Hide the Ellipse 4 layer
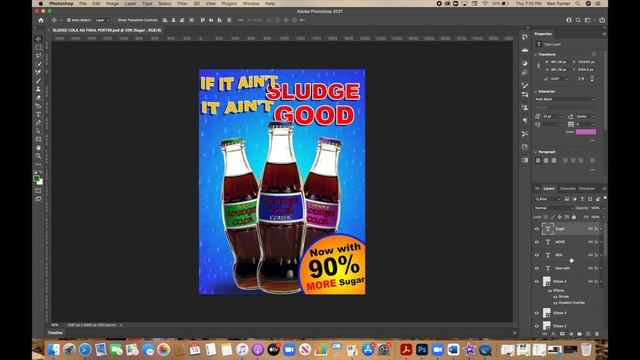 point(537,281)
